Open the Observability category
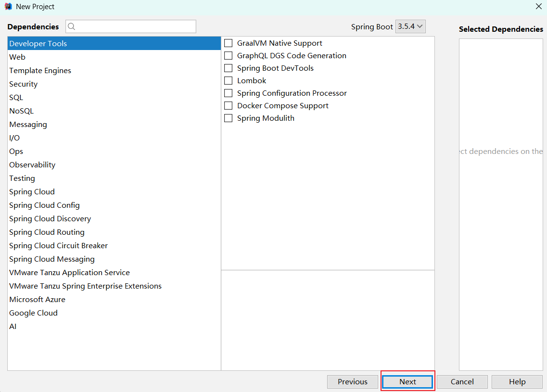 click(114, 165)
